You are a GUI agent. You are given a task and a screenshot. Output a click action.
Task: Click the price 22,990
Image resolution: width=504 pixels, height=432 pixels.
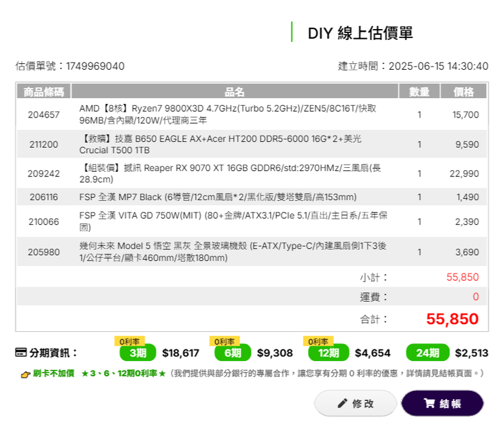464,174
